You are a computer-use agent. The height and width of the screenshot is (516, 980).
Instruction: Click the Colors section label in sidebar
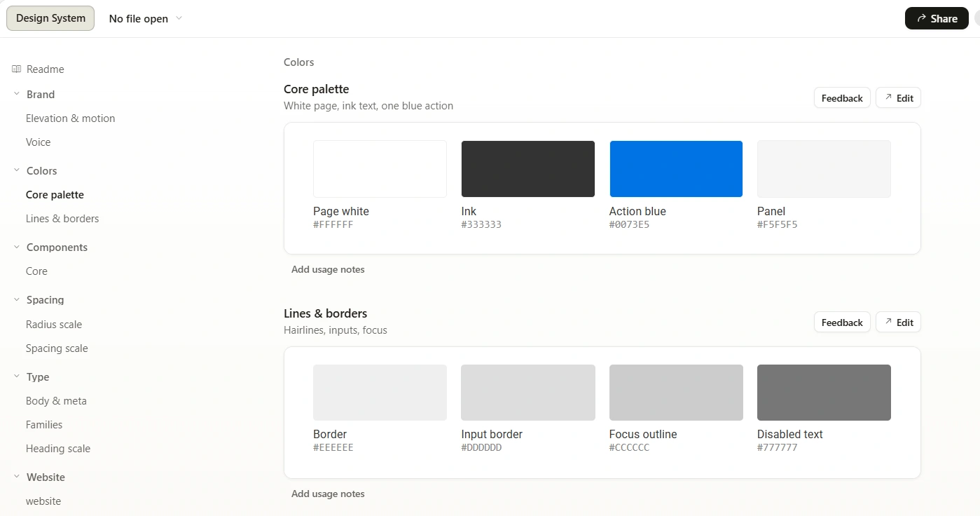click(x=42, y=170)
